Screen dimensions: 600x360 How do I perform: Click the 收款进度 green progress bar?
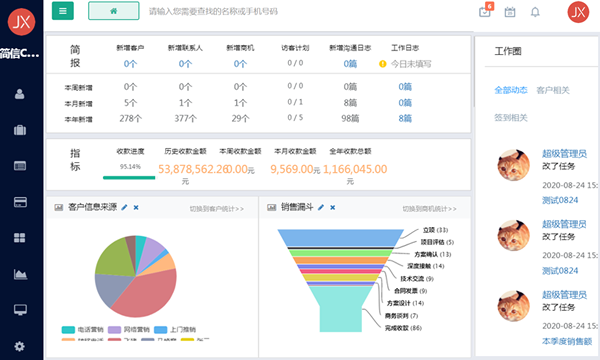(x=129, y=178)
